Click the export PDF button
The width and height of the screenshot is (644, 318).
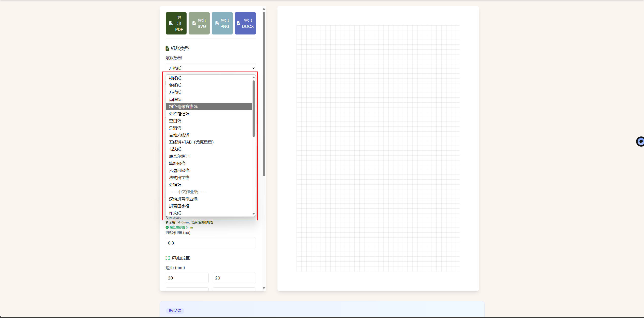(x=176, y=23)
